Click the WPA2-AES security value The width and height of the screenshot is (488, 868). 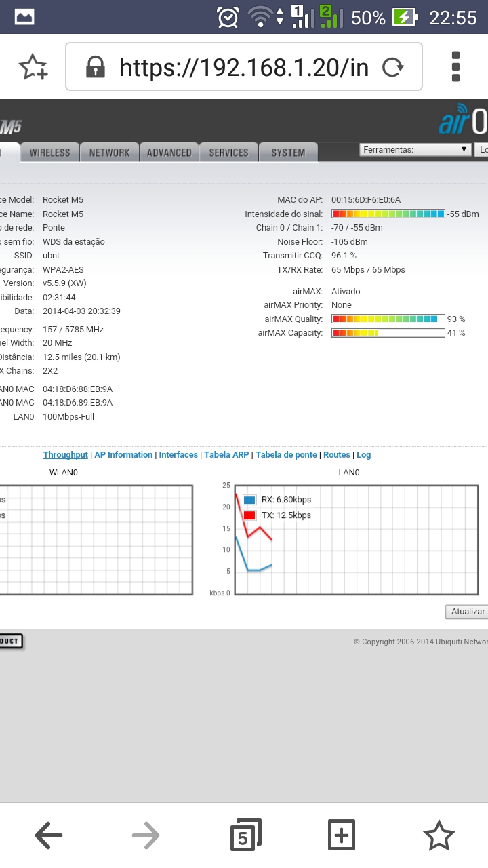[x=63, y=270]
